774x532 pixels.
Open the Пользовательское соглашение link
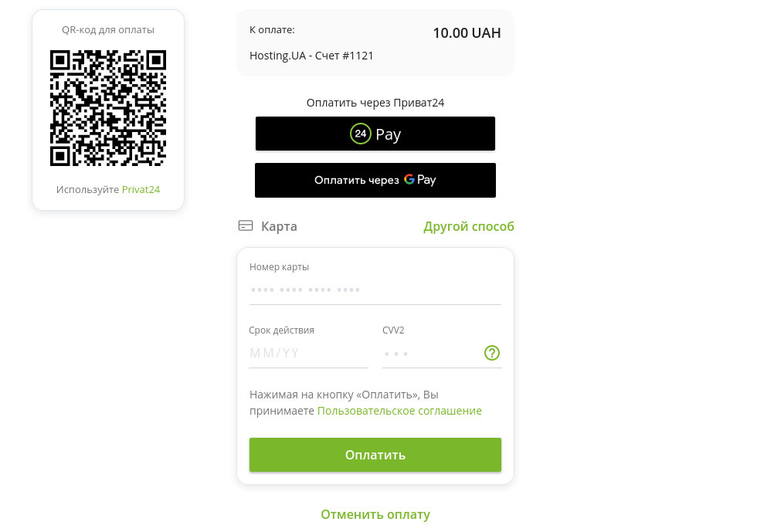click(x=399, y=411)
